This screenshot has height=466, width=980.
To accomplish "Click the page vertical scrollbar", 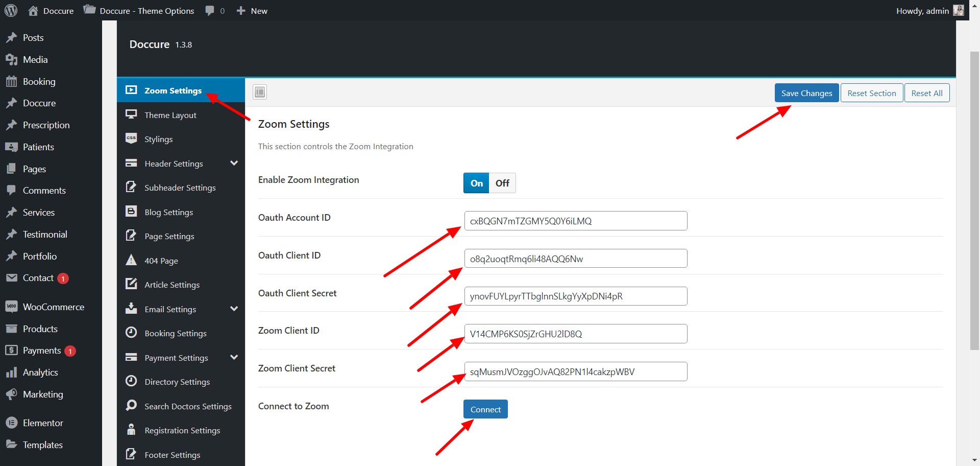I will (974, 199).
